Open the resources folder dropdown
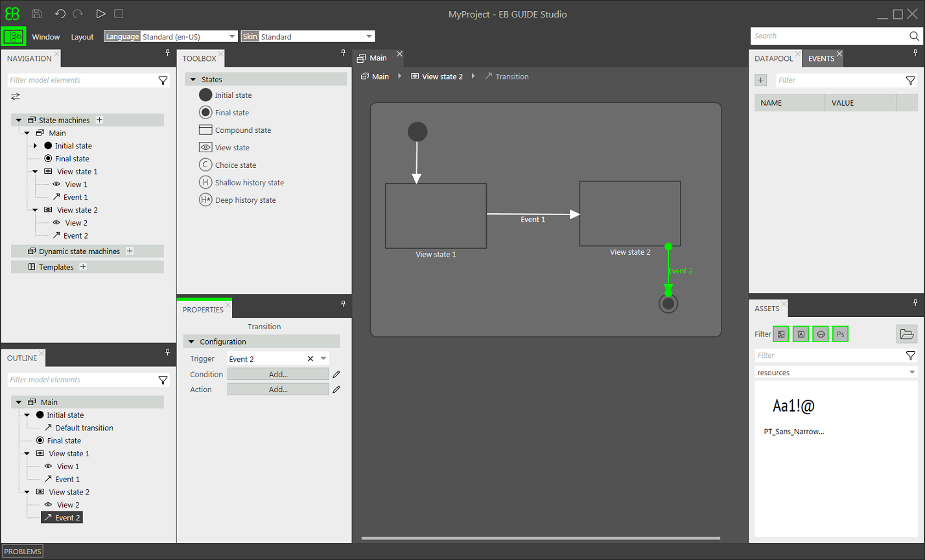 click(x=912, y=373)
